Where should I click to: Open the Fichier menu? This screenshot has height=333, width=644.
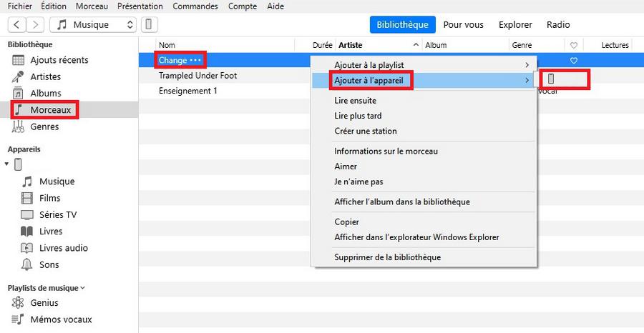coord(20,6)
